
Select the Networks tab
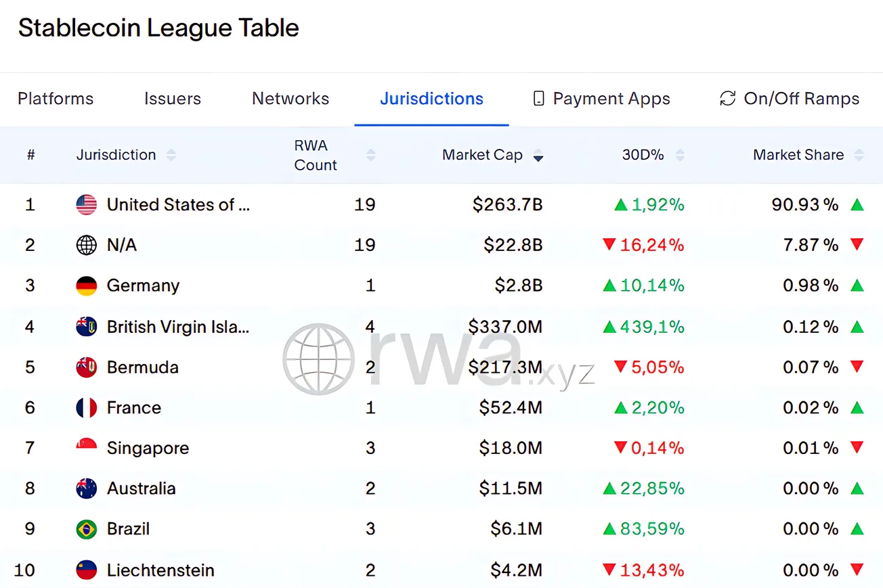pos(290,99)
